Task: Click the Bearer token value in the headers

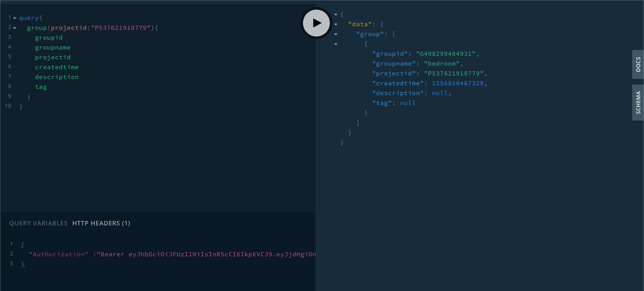Action: [206, 254]
